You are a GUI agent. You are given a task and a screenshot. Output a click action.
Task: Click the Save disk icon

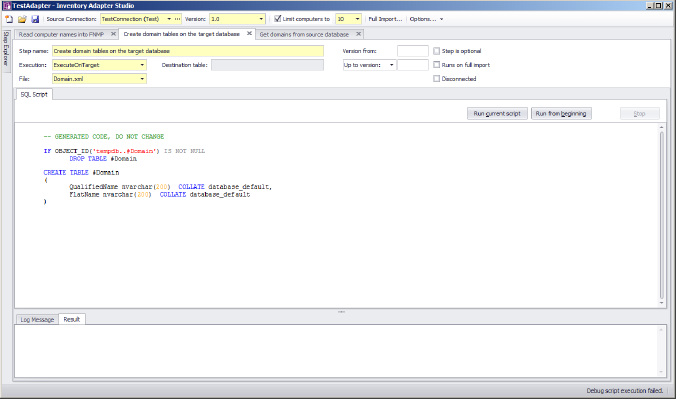[34, 18]
